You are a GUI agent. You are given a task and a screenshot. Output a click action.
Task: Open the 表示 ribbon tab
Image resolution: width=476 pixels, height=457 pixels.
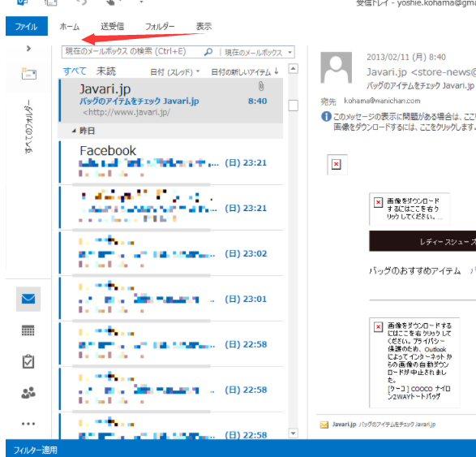[x=204, y=27]
